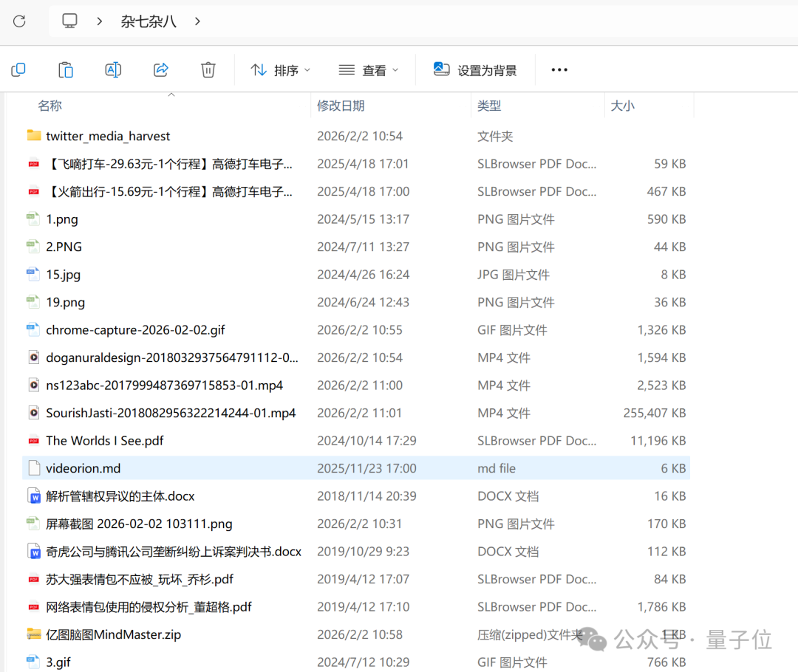798x672 pixels.
Task: Select the file 2.PNG
Action: pyautogui.click(x=64, y=247)
